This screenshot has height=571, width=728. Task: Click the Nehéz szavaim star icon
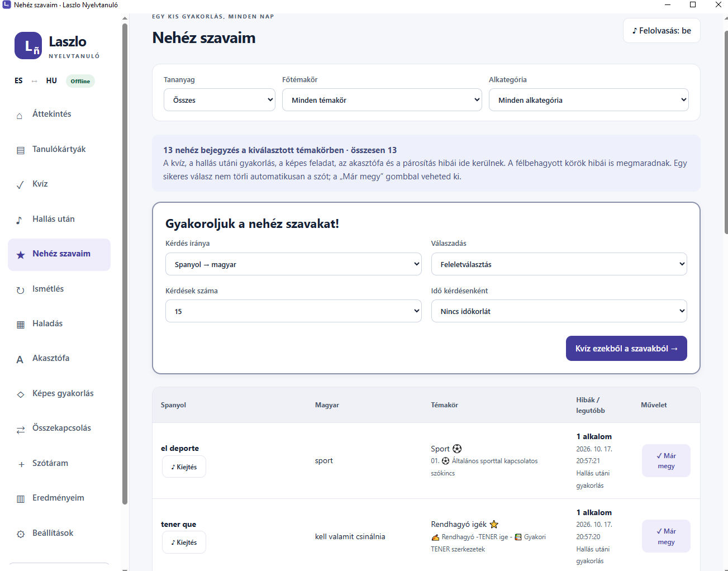click(21, 255)
